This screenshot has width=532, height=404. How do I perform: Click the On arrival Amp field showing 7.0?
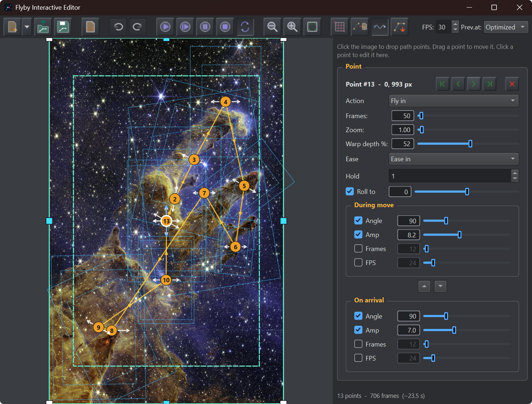[x=409, y=330]
